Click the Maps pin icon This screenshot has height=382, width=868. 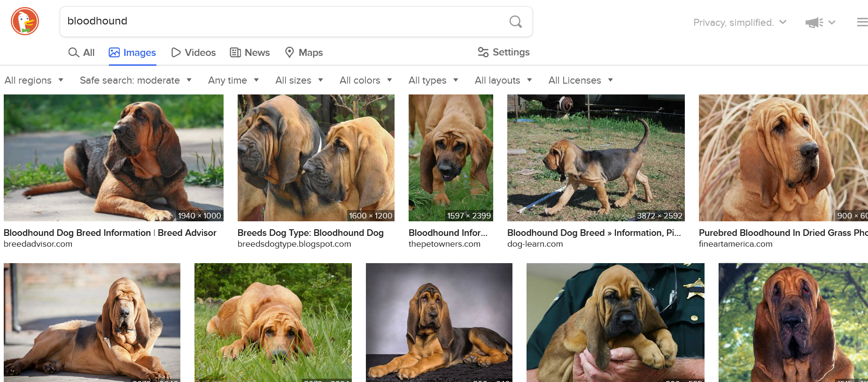tap(290, 52)
